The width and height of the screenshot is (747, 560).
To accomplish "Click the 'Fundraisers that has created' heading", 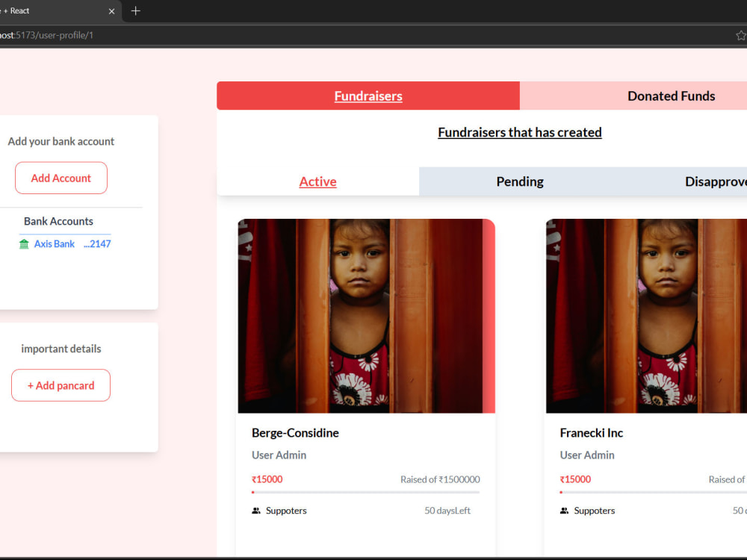I will tap(520, 132).
